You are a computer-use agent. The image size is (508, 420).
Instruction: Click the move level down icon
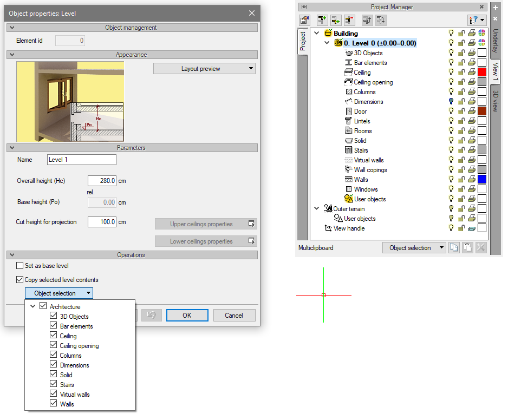coord(381,20)
